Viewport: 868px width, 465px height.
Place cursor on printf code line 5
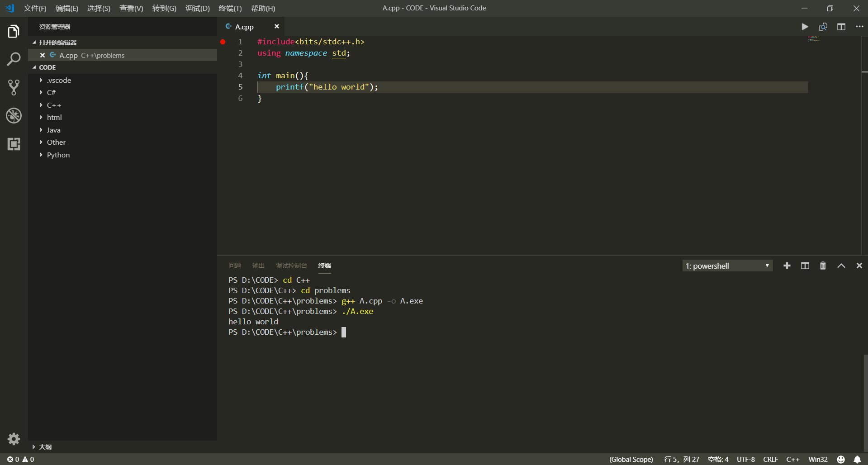[x=327, y=87]
